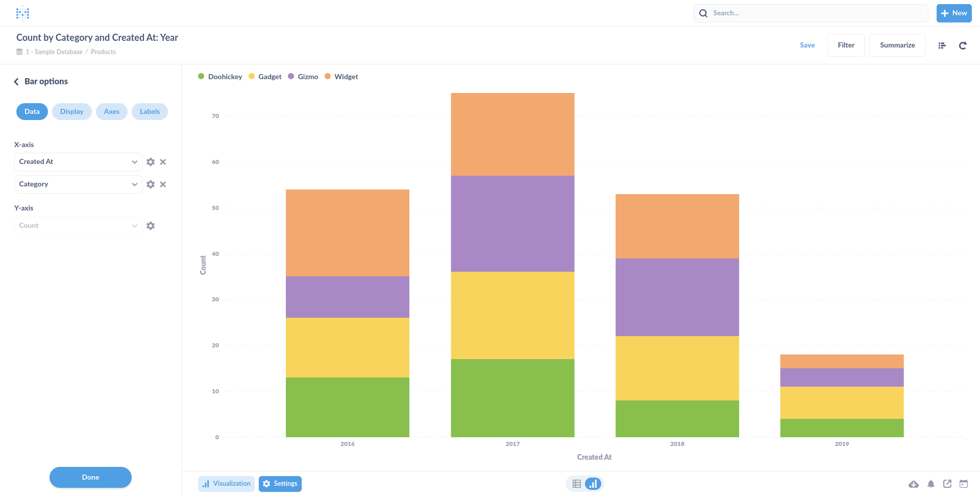This screenshot has width=980, height=496.
Task: Go back from Bar options
Action: (x=16, y=82)
